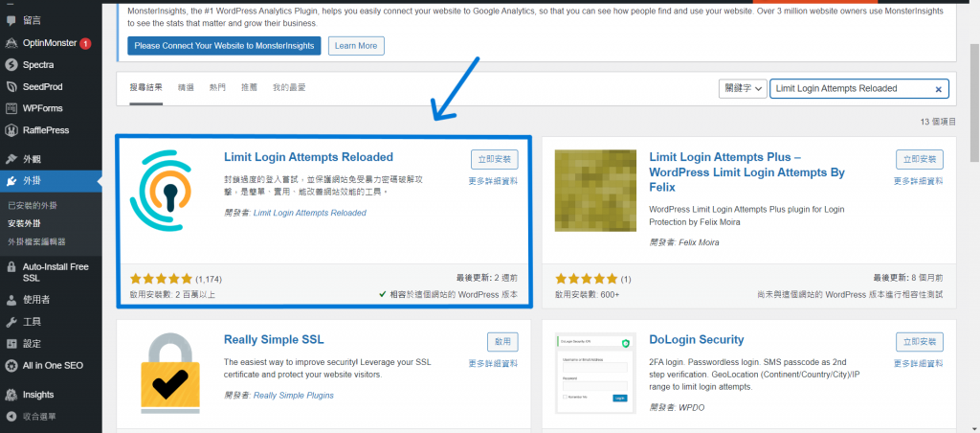Click Please Connect Your Website to MonsterInsights
980x433 pixels.
[224, 46]
